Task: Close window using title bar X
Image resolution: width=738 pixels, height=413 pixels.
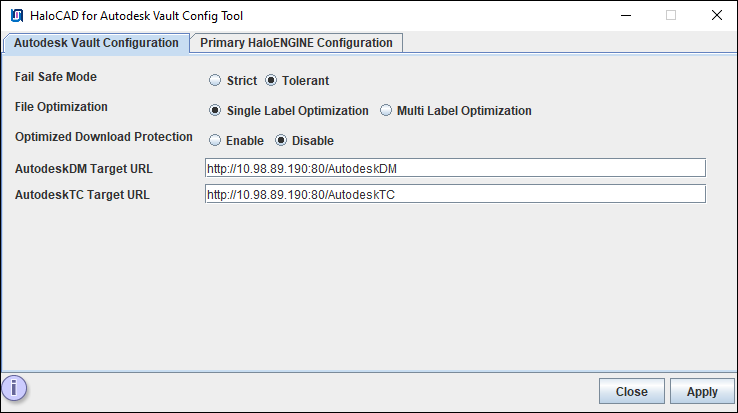Action: pyautogui.click(x=716, y=16)
